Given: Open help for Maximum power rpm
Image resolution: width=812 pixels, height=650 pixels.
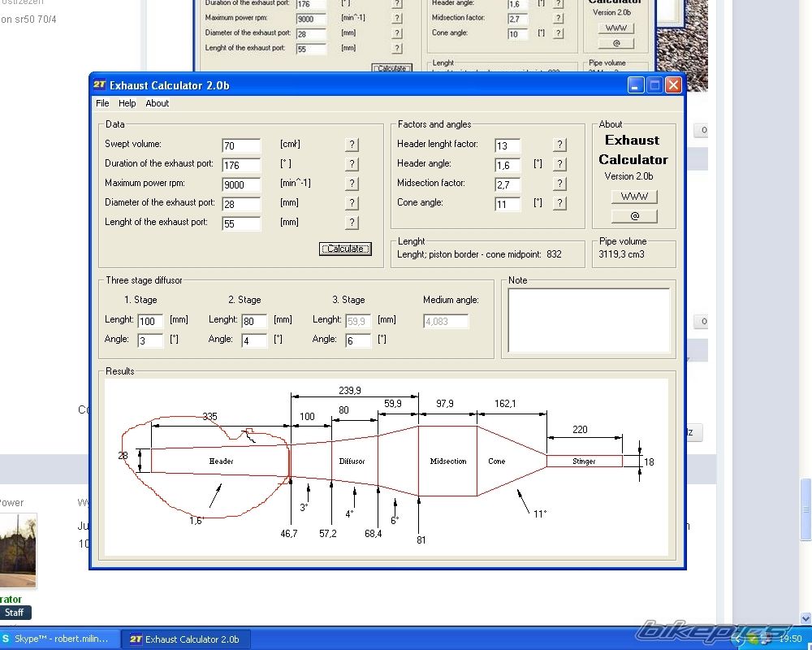Looking at the screenshot, I should 352,184.
